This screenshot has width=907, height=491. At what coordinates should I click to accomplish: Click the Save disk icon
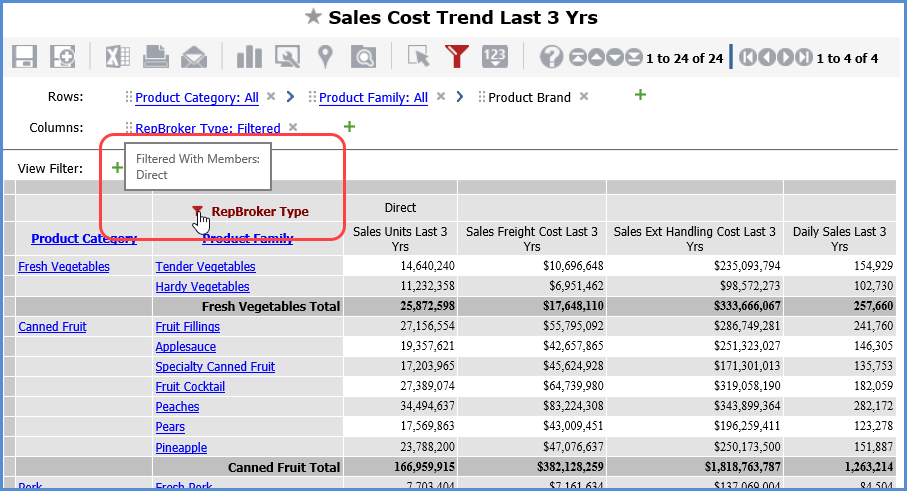coord(25,57)
